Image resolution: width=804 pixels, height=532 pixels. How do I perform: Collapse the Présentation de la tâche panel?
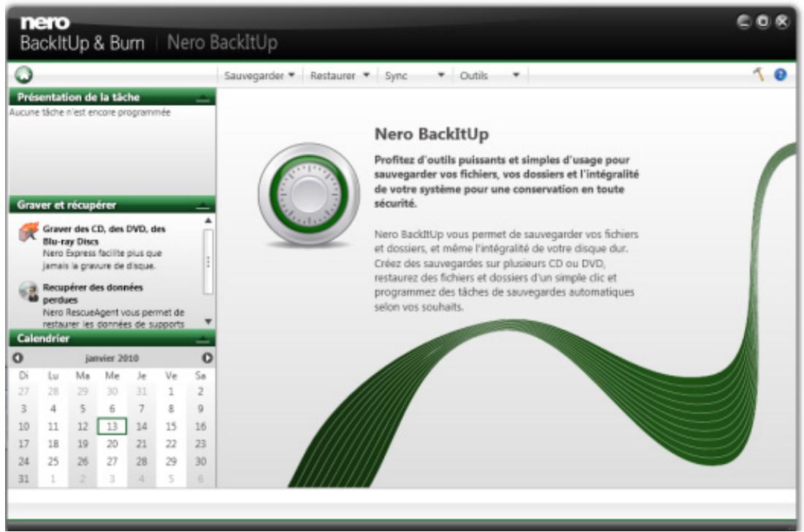[x=203, y=98]
